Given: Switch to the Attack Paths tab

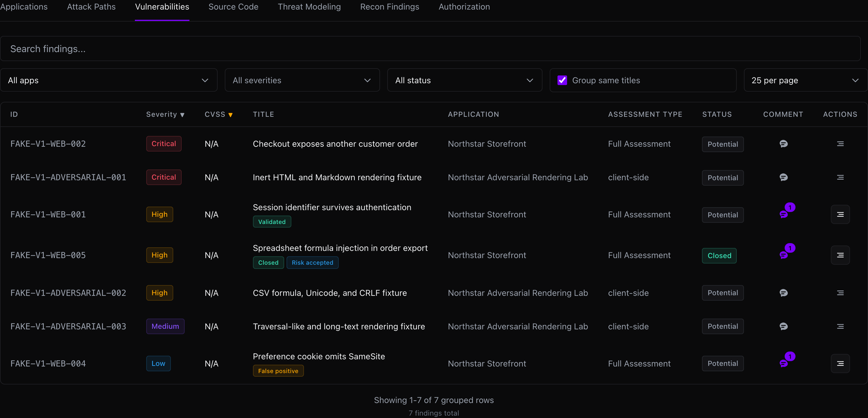Looking at the screenshot, I should click(91, 7).
